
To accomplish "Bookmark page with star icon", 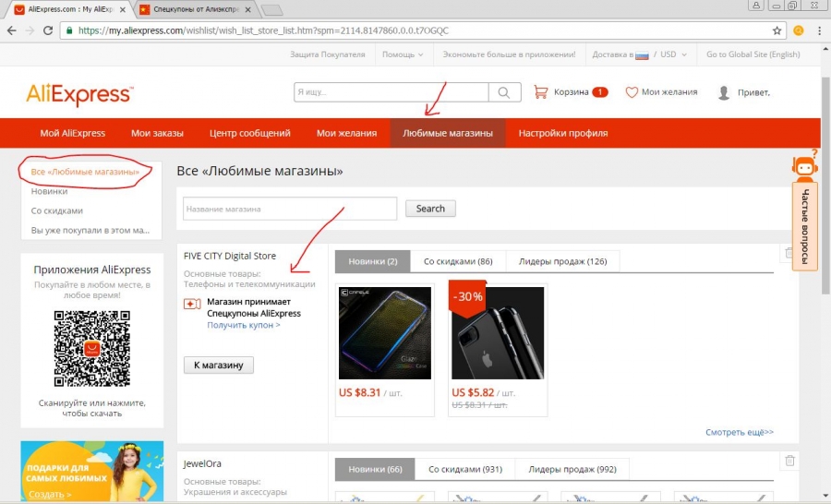I will coord(777,30).
